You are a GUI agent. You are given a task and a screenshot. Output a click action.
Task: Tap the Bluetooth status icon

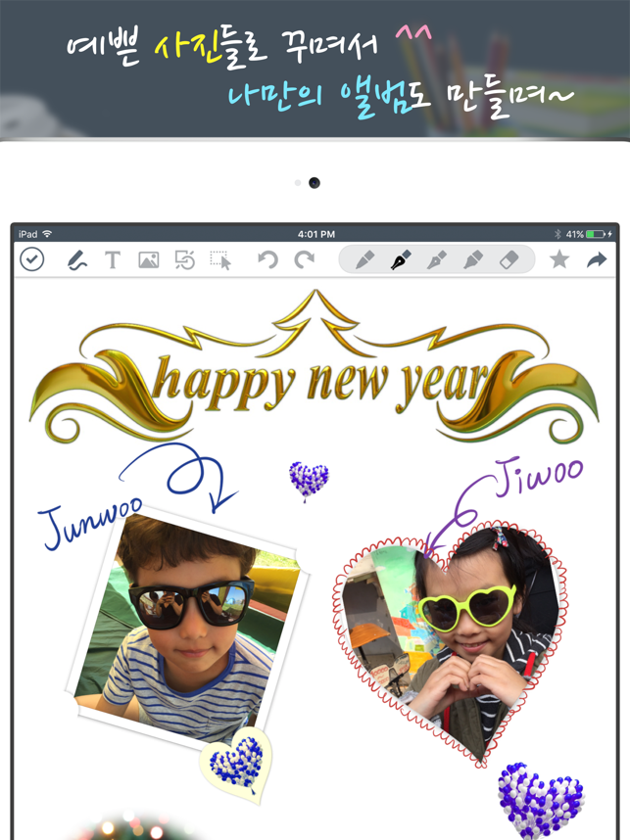point(557,234)
